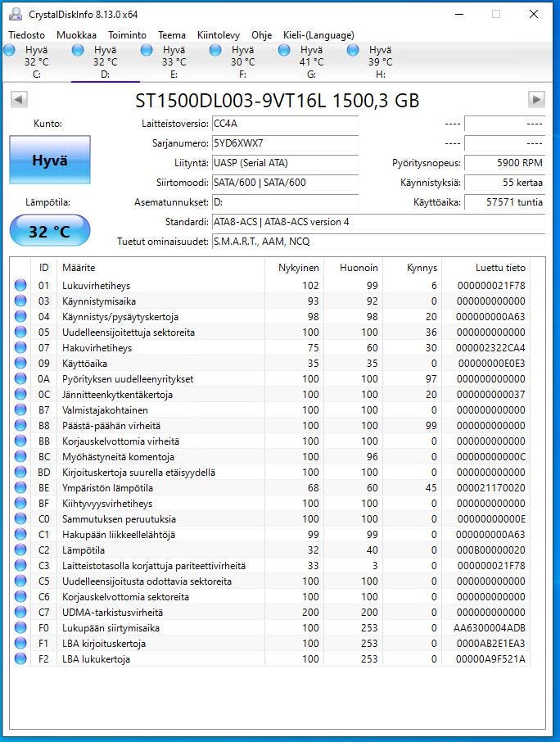Click the Laitteistoversio field CC4A
The image size is (560, 742).
point(285,124)
